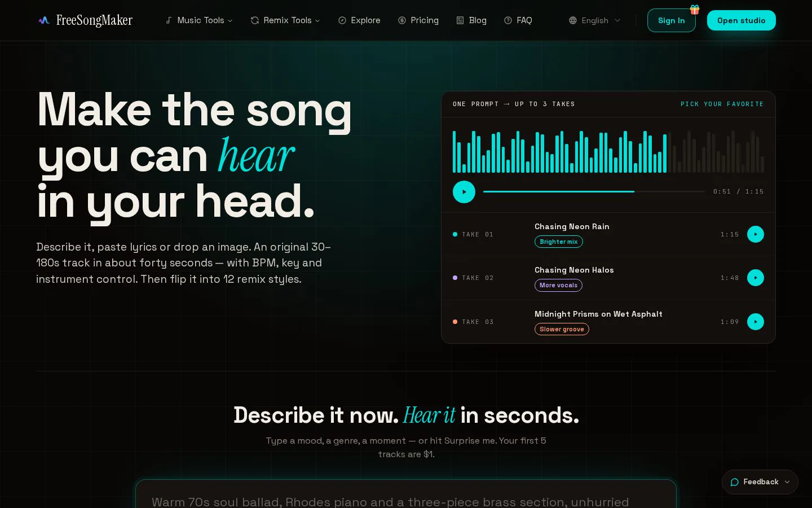Play Midnight Prisms on Wet Asphalt take
Viewport: 812px width, 508px height.
tap(756, 322)
